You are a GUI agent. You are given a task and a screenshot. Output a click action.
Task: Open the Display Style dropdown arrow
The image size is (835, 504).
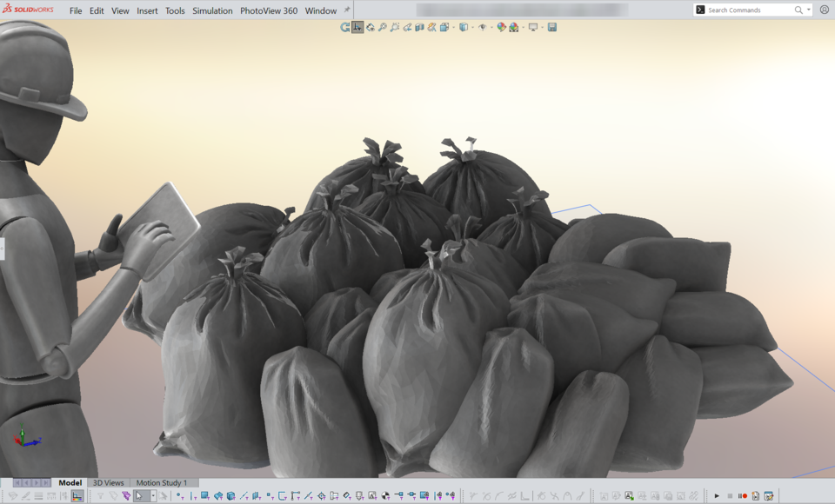[x=472, y=27]
